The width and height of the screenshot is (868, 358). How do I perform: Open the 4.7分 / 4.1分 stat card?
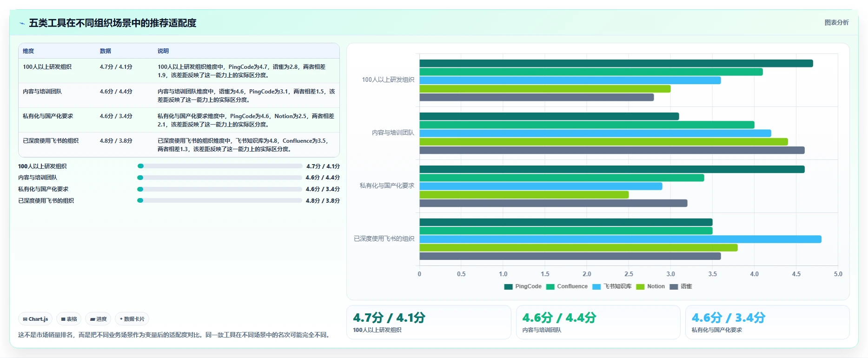[x=429, y=322]
